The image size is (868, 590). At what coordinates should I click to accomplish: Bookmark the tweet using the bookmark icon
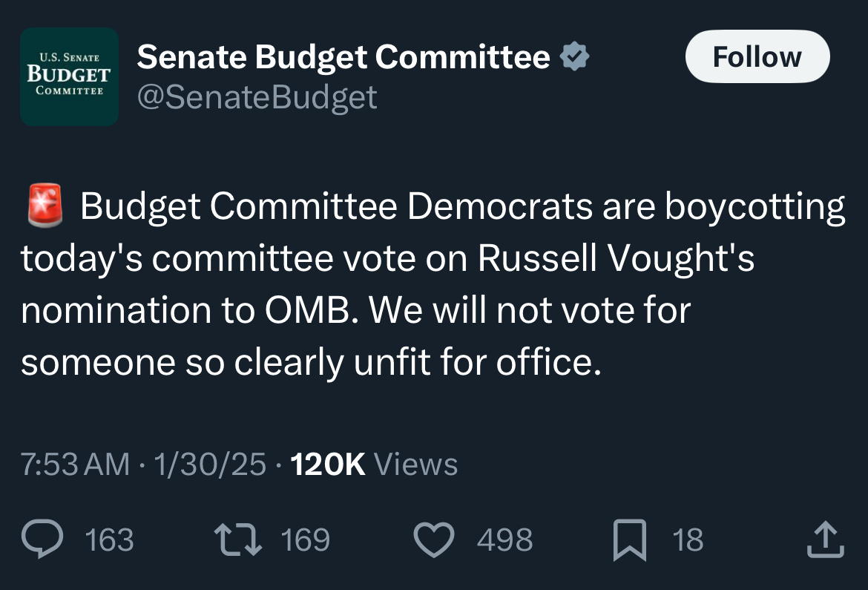click(x=630, y=540)
